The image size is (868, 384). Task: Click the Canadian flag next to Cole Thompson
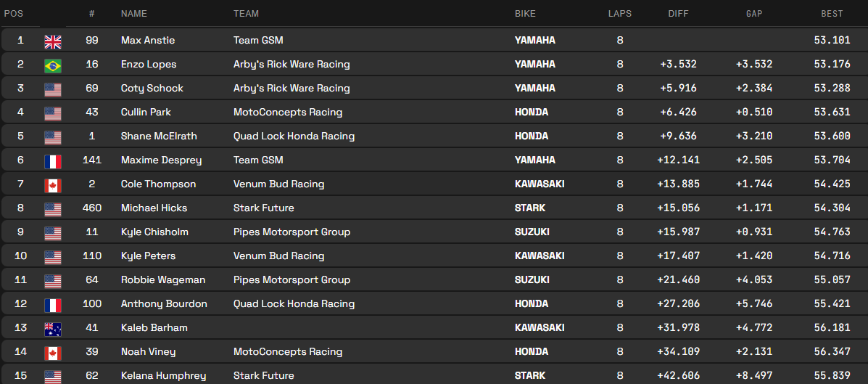tap(53, 185)
